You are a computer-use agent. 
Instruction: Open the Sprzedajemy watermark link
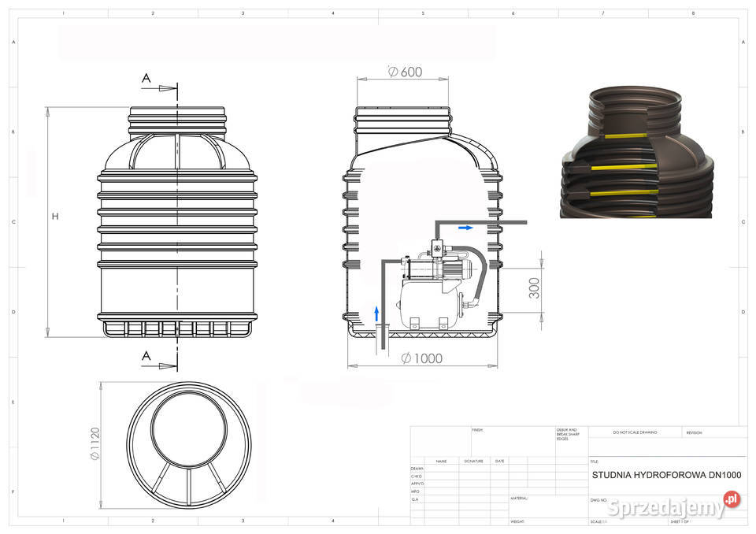coord(665,508)
